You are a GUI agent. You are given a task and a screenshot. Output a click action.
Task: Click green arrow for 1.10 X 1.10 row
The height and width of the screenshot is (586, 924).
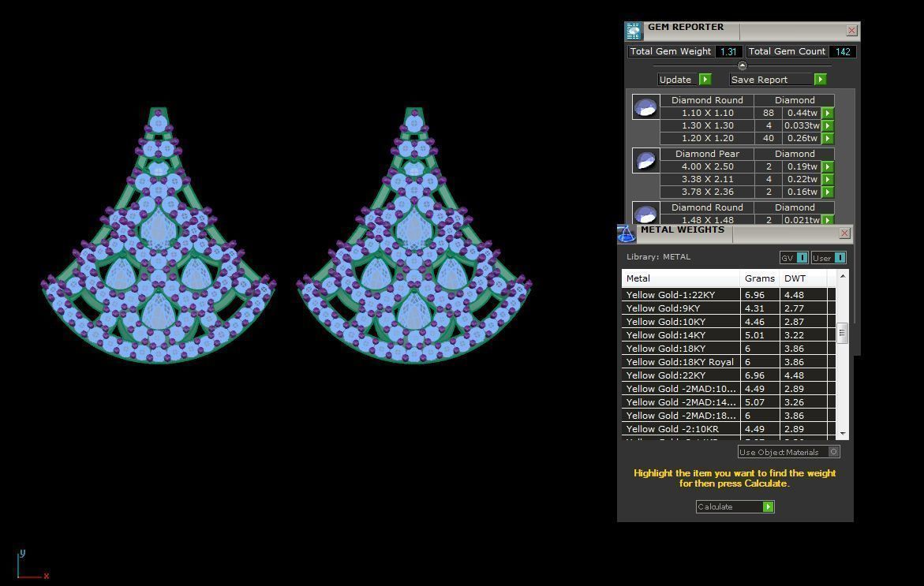pos(828,113)
